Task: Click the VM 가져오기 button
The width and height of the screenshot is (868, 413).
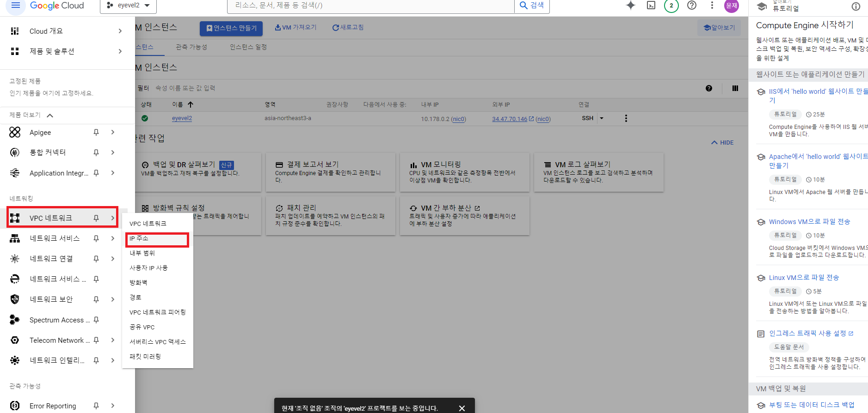Action: click(x=295, y=28)
